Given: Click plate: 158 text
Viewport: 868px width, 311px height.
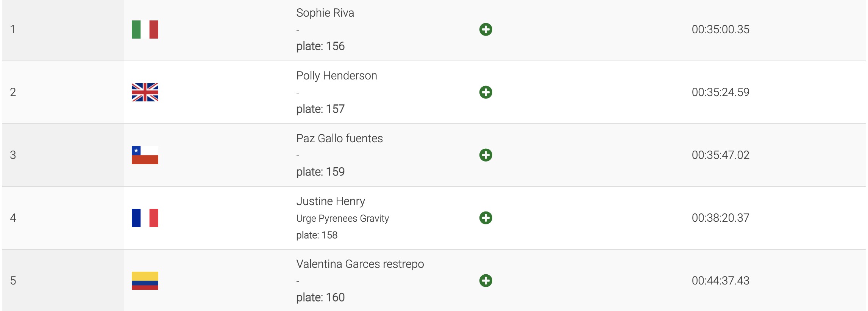Looking at the screenshot, I should tap(317, 235).
